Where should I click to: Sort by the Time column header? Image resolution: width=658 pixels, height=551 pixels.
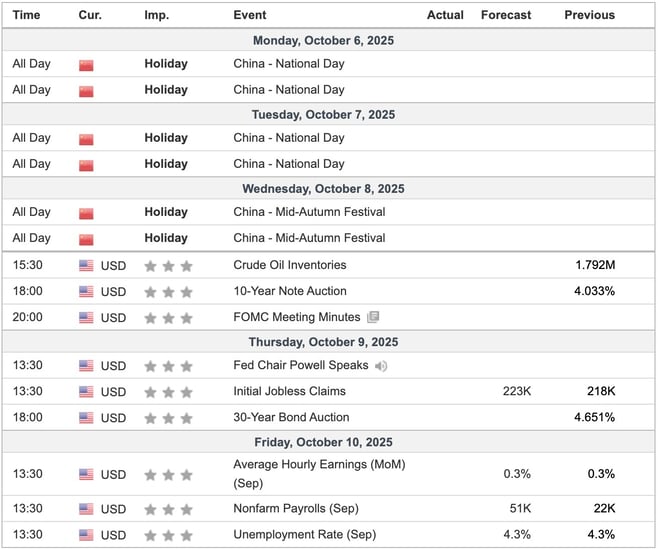(27, 15)
